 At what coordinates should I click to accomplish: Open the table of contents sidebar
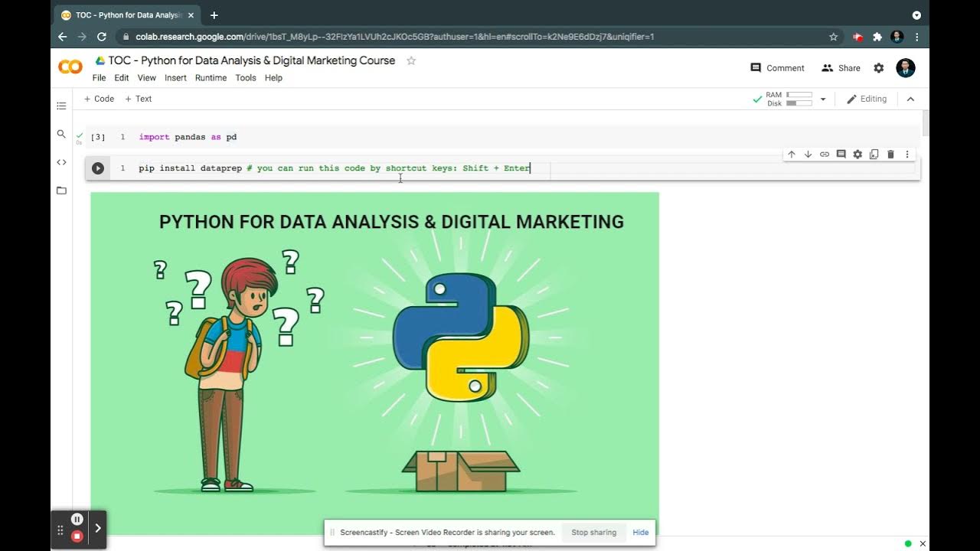pyautogui.click(x=61, y=106)
